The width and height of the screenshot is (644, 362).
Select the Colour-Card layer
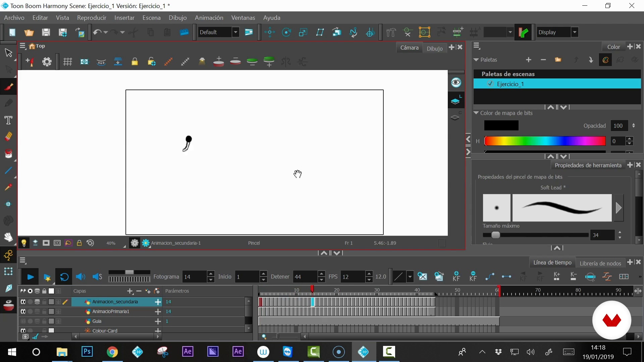tap(105, 330)
